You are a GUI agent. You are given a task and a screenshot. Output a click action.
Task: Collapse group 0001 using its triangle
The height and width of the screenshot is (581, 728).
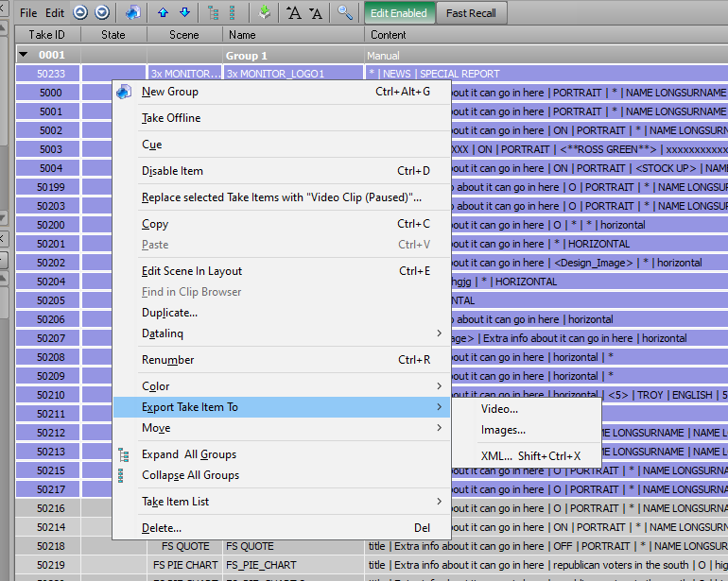point(23,55)
